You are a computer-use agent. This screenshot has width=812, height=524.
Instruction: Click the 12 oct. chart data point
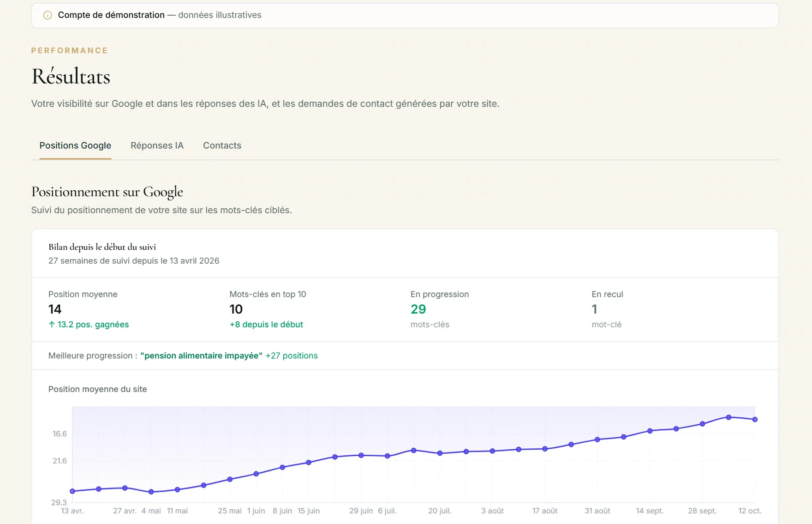pyautogui.click(x=755, y=420)
